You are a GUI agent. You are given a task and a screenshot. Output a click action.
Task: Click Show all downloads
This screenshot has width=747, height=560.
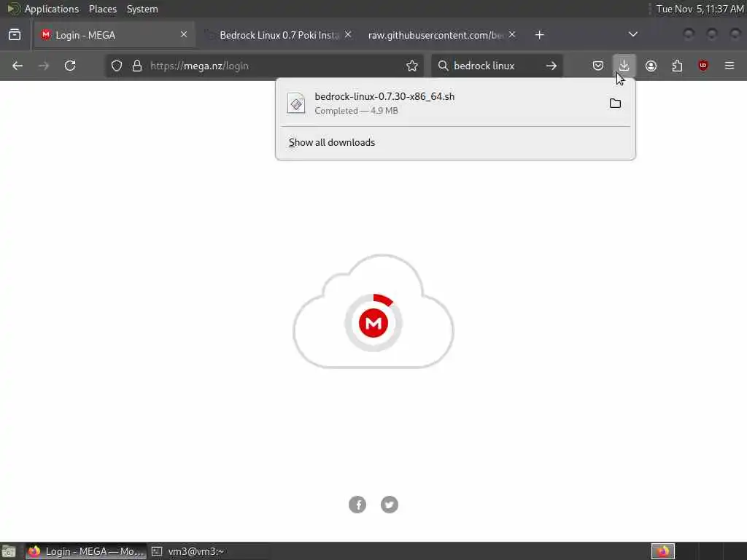(332, 142)
